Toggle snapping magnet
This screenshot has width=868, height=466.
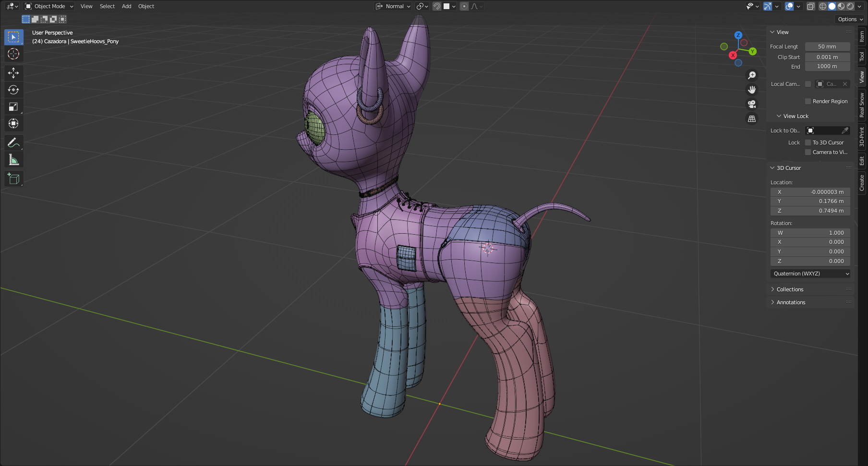437,6
